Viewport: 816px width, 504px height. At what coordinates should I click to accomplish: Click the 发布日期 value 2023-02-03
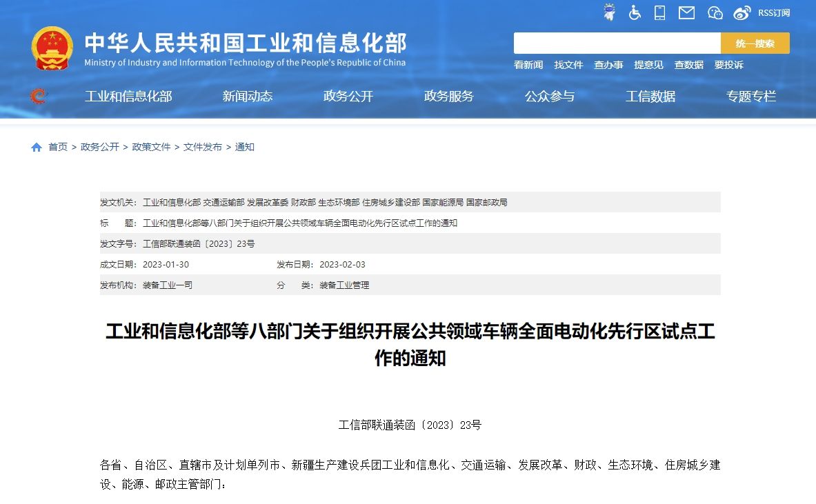pos(342,265)
